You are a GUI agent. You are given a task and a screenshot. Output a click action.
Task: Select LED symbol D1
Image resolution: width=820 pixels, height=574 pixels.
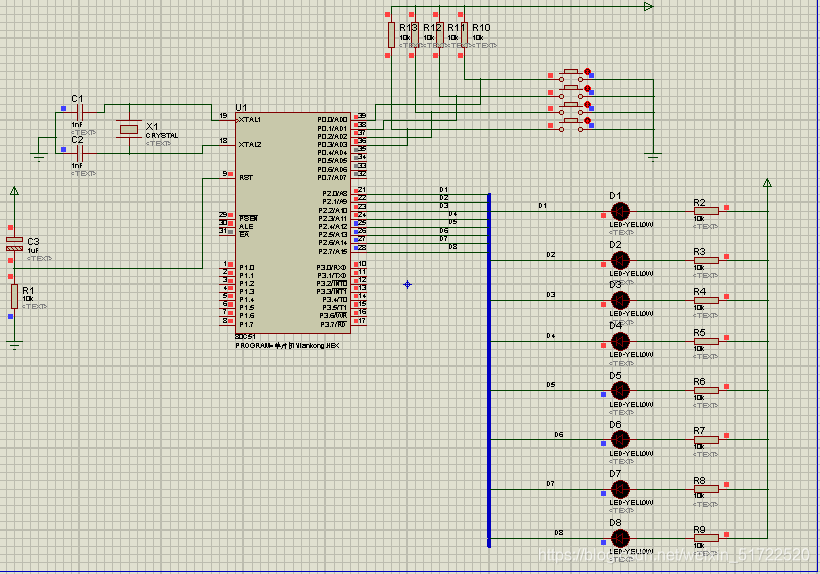pos(620,212)
